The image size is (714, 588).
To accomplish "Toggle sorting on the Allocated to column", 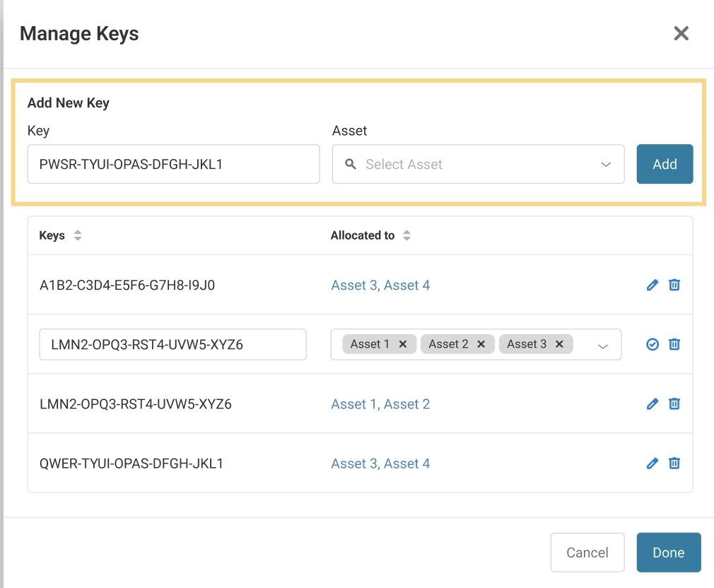I will (x=407, y=235).
